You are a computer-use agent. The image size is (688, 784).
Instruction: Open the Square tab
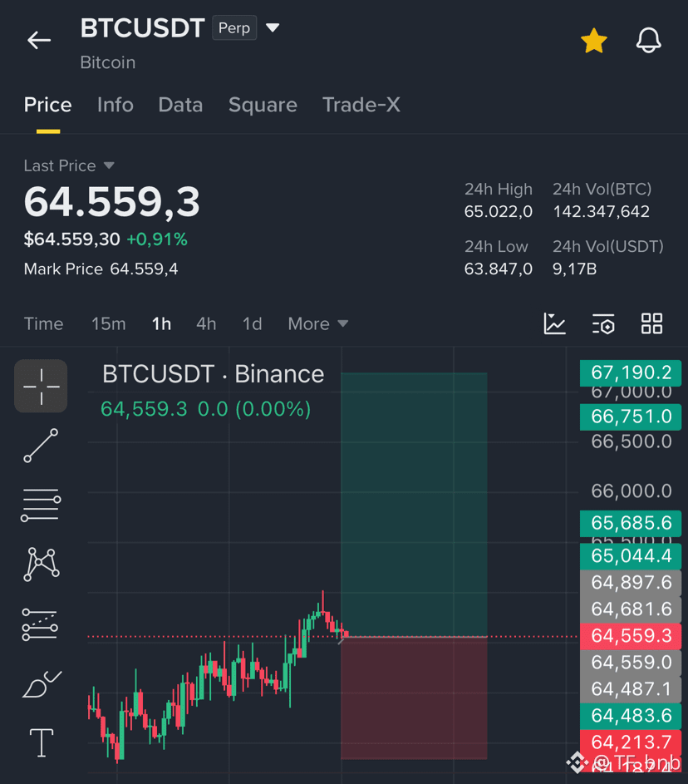[263, 105]
